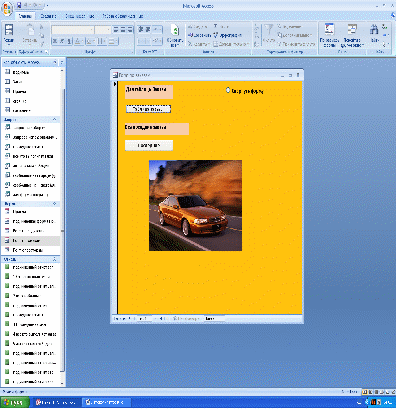The image size is (397, 409).
Task: Click the focused command button on form
Action: [148, 109]
